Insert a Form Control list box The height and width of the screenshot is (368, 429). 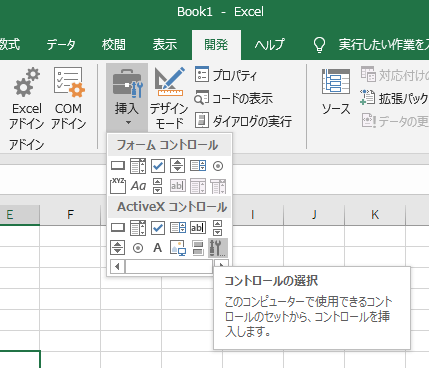pyautogui.click(x=198, y=166)
